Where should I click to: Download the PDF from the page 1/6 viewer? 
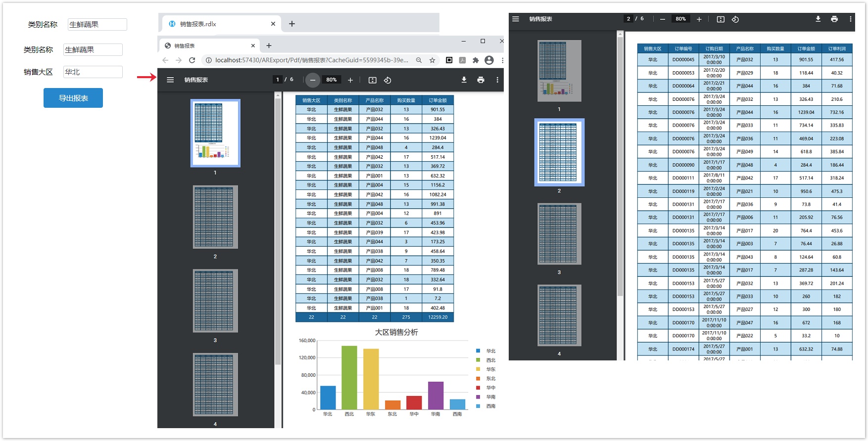464,80
